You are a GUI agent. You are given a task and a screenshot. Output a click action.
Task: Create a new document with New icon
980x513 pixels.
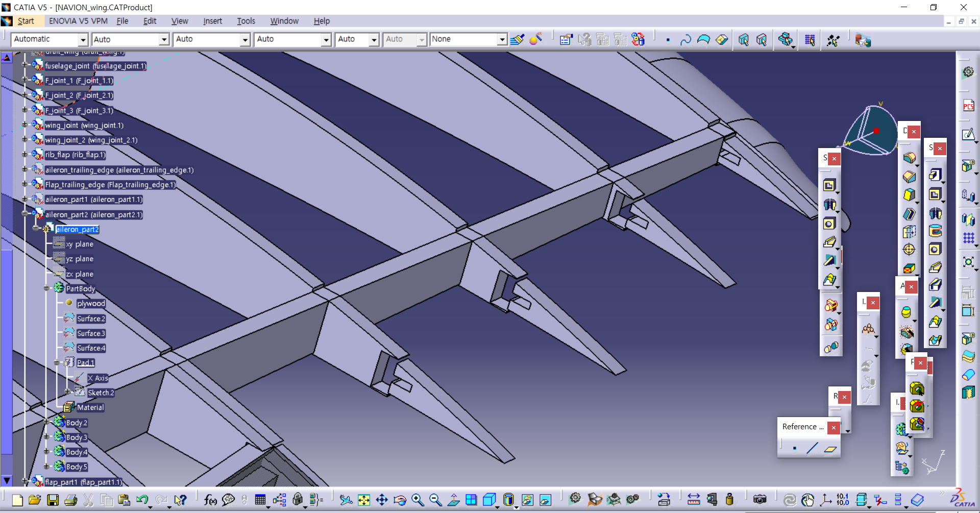pyautogui.click(x=17, y=500)
